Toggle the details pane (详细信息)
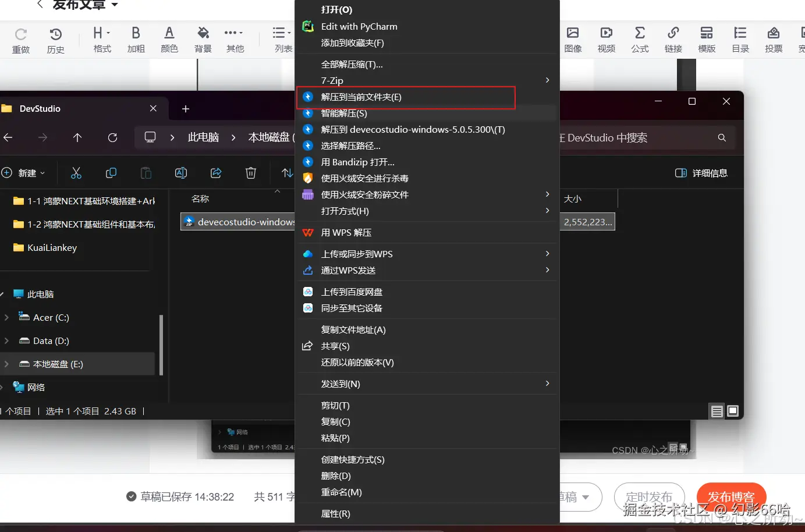Viewport: 805px width, 532px height. click(701, 173)
